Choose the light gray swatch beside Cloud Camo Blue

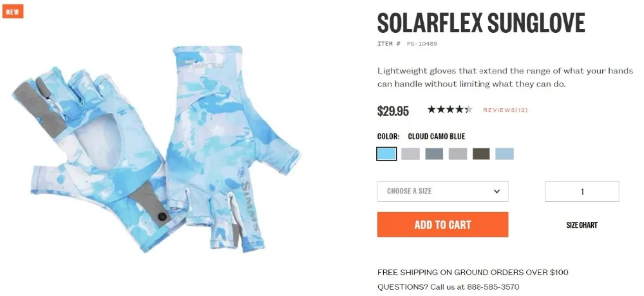point(410,153)
